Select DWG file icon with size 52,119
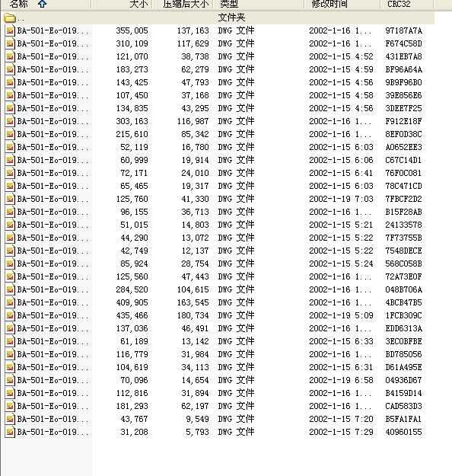The height and width of the screenshot is (476, 452). pyautogui.click(x=10, y=147)
